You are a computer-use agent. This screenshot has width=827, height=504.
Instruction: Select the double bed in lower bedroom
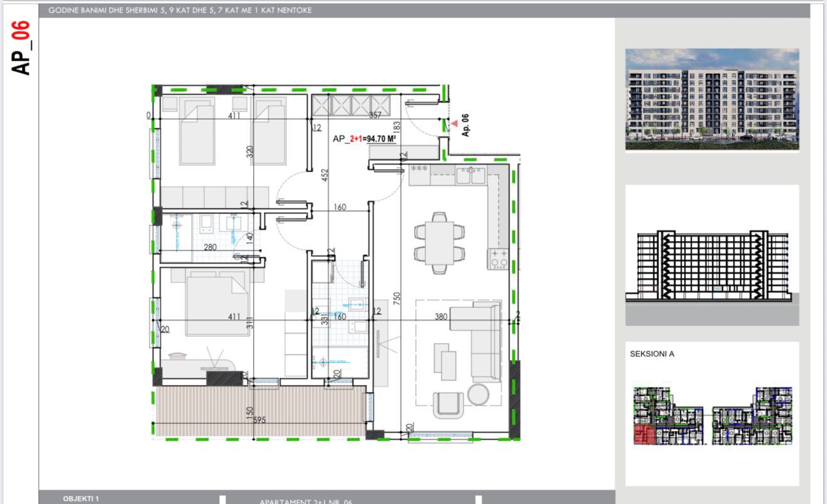pos(217,303)
